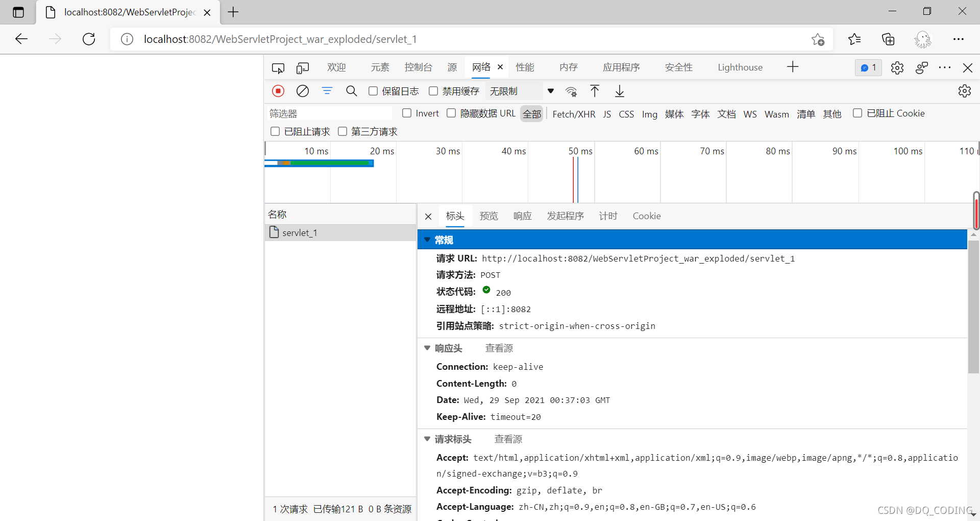Open the Cookie details tab
Screen dimensions: 980x521
[647, 216]
